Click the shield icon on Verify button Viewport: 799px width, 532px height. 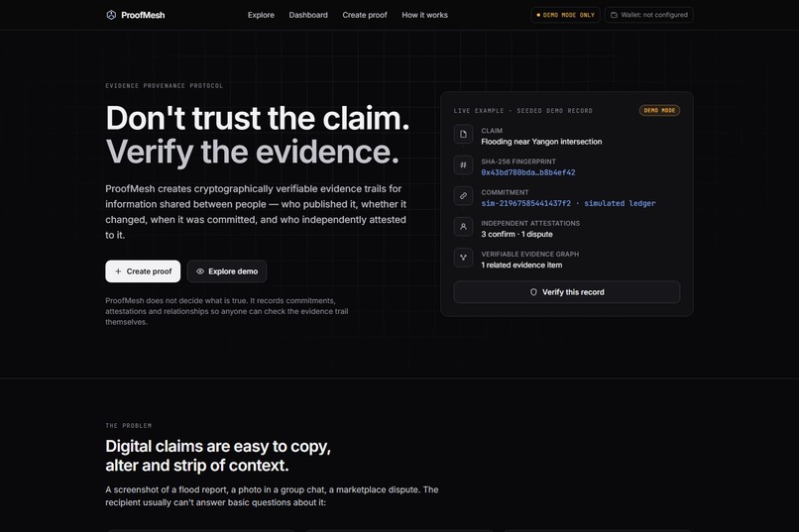[533, 292]
